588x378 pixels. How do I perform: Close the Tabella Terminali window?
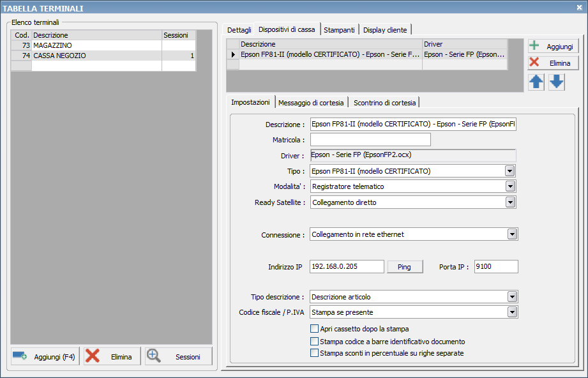tap(579, 7)
